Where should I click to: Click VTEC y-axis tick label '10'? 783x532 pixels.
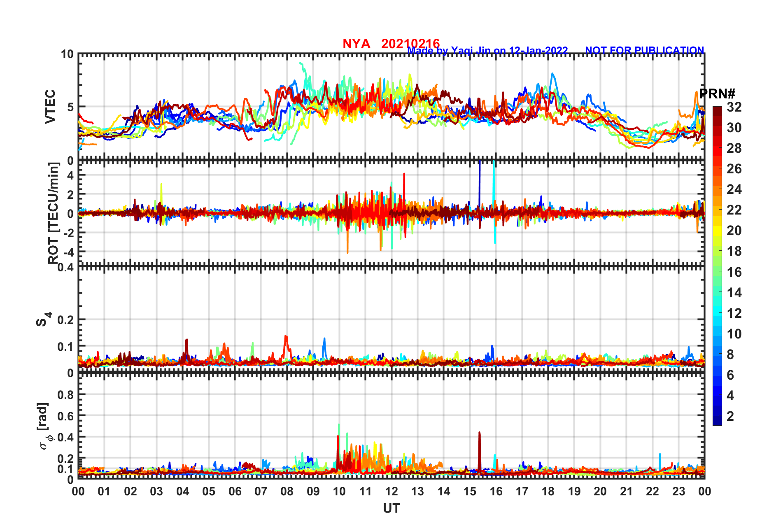coord(67,54)
